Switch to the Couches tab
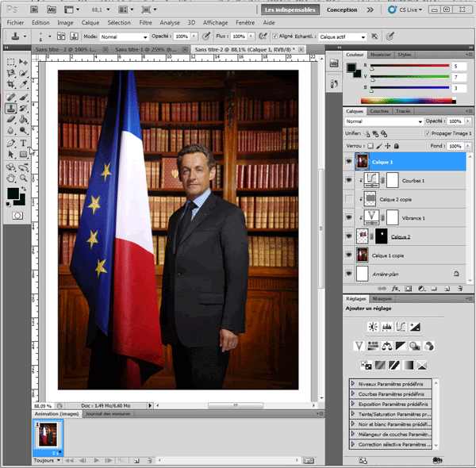This screenshot has height=468, width=476. click(379, 111)
